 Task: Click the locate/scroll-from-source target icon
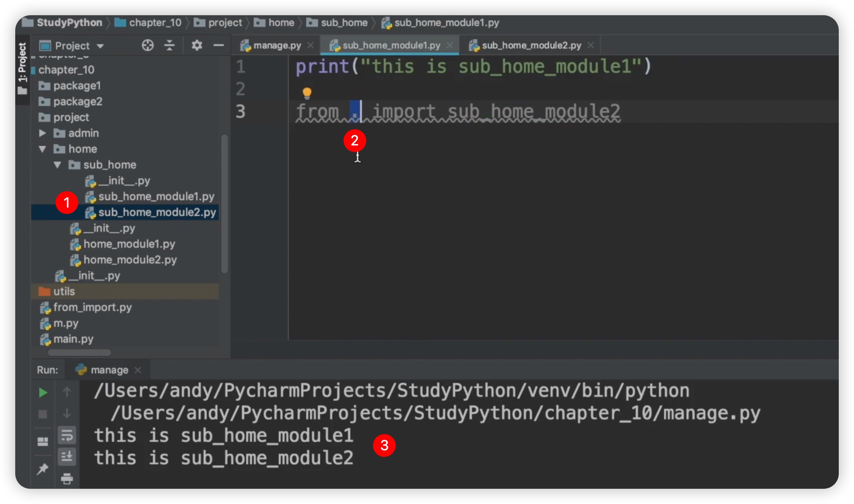pos(147,45)
